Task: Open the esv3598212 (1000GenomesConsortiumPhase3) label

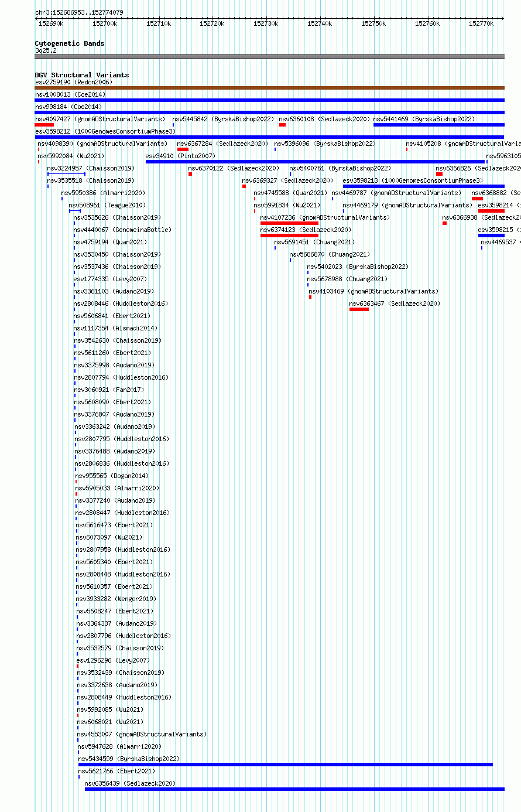Action: pos(105,131)
